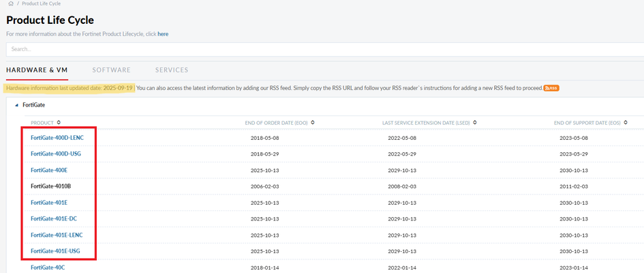Image resolution: width=644 pixels, height=273 pixels.
Task: Select the FortiGate group title text
Action: coord(33,105)
